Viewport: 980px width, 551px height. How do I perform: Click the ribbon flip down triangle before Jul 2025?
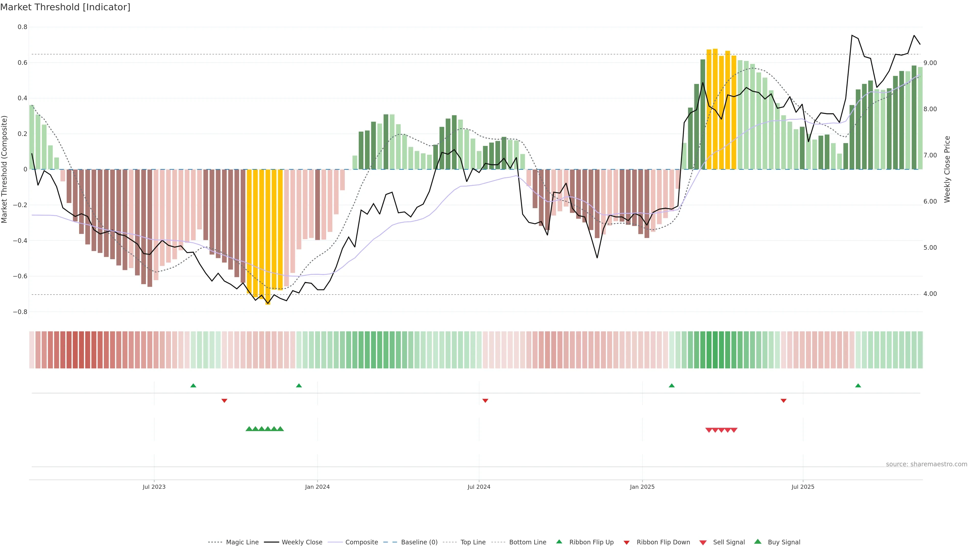pos(783,400)
